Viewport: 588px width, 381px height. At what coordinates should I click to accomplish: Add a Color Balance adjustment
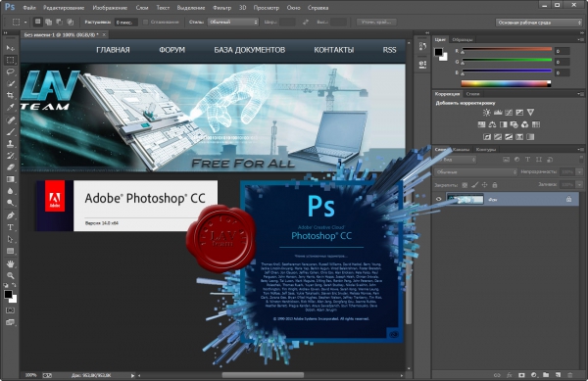point(492,124)
